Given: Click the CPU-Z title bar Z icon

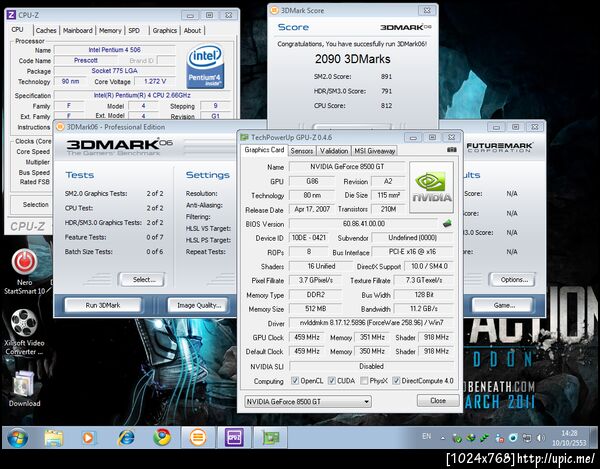Looking at the screenshot, I should 11,15.
